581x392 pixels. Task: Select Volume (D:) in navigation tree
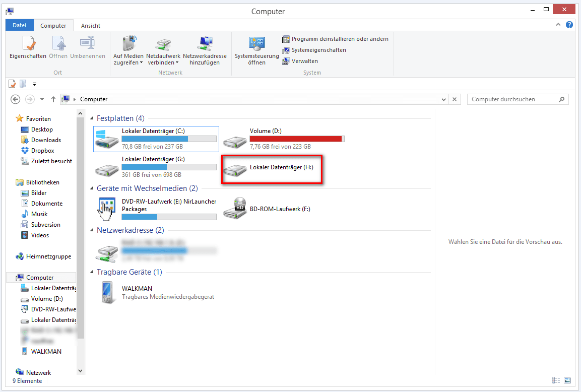[x=41, y=299]
